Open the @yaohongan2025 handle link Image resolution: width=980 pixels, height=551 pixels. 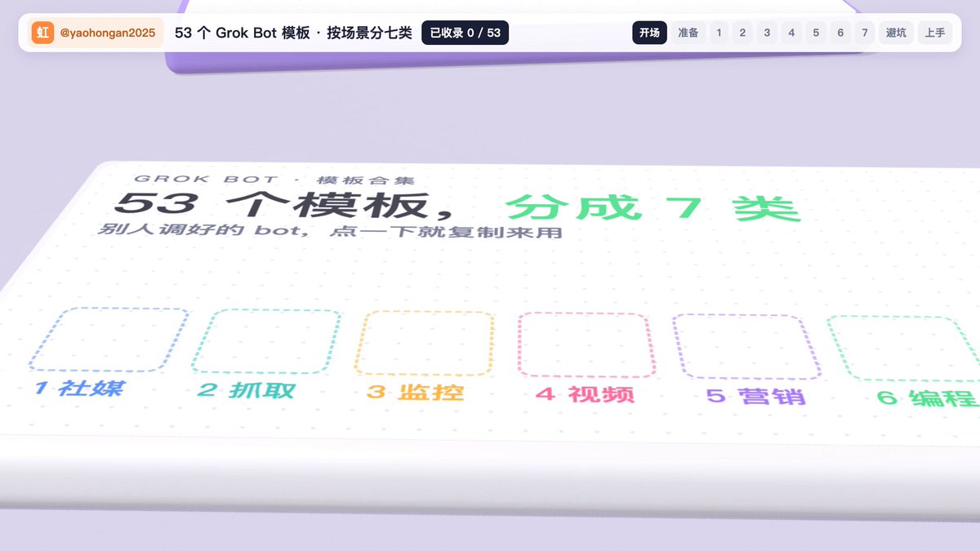click(x=108, y=33)
